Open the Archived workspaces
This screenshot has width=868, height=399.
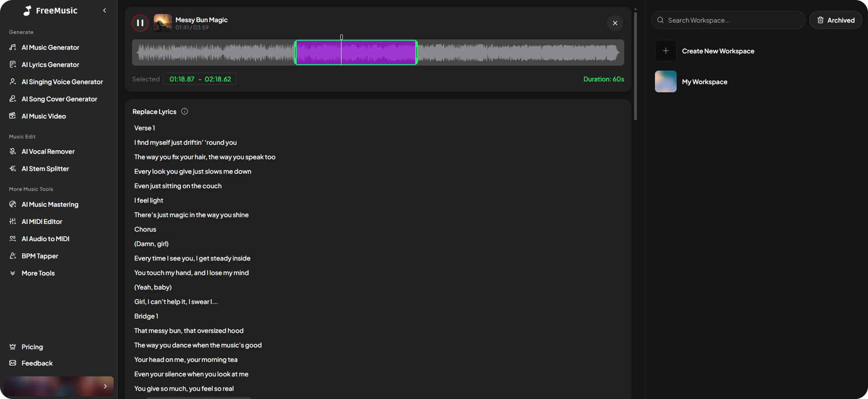coord(835,20)
